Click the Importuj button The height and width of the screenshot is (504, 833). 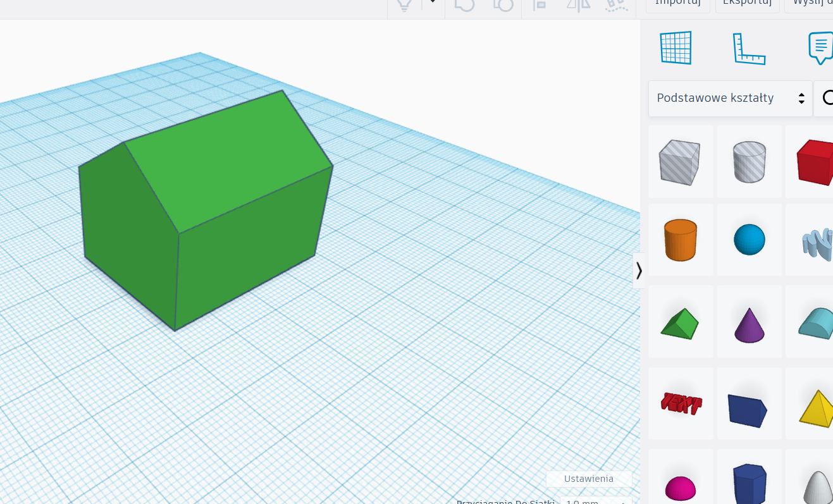[x=678, y=4]
